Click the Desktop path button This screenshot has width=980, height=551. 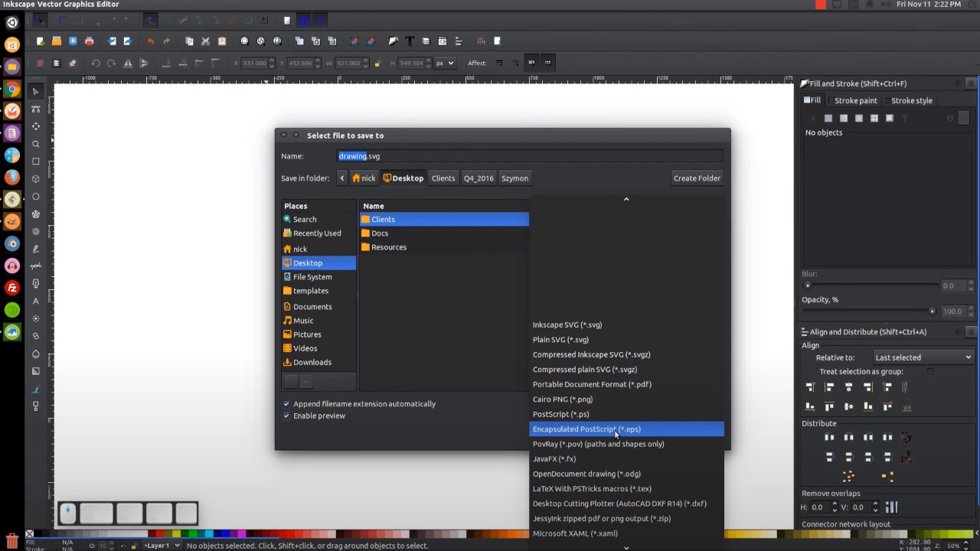[x=403, y=178]
